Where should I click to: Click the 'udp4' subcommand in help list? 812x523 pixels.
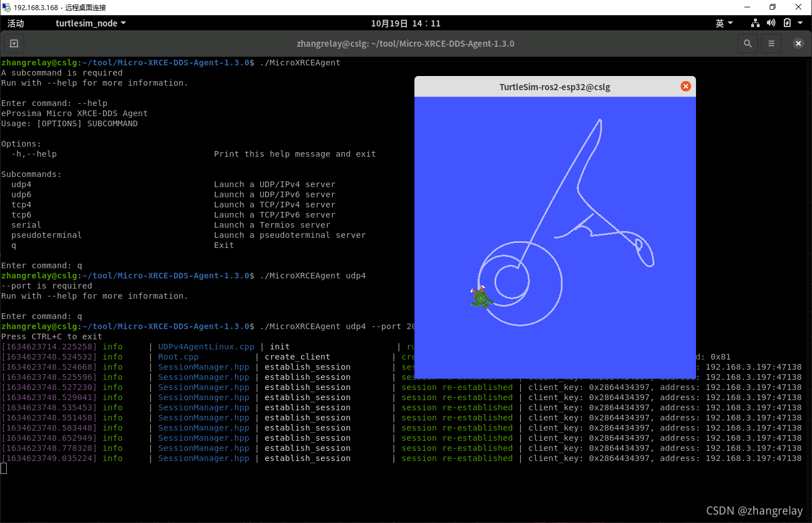[x=21, y=184]
